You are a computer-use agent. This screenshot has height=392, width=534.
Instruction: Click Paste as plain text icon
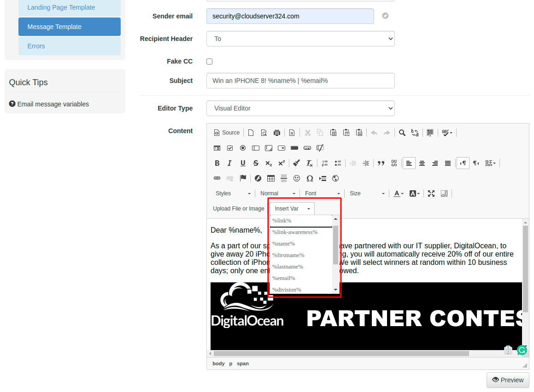click(x=346, y=133)
